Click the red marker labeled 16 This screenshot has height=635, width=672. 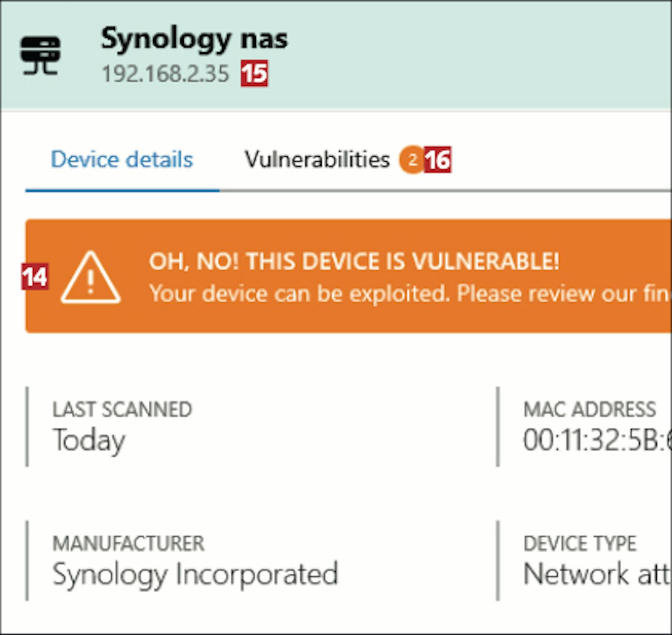[438, 159]
